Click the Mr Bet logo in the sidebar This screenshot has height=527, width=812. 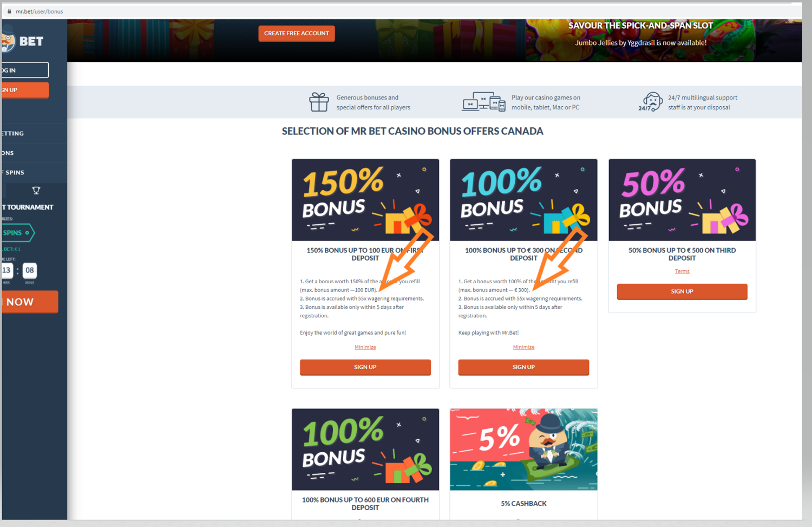pyautogui.click(x=23, y=41)
